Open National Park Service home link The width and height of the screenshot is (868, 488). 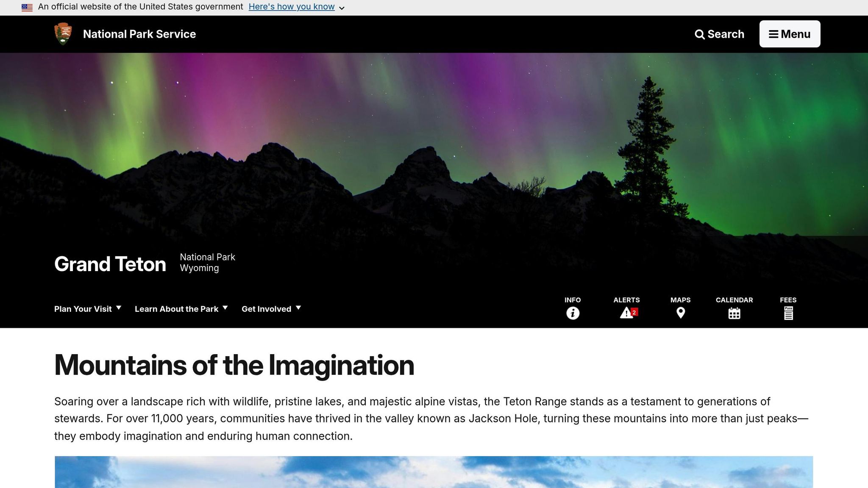[139, 34]
